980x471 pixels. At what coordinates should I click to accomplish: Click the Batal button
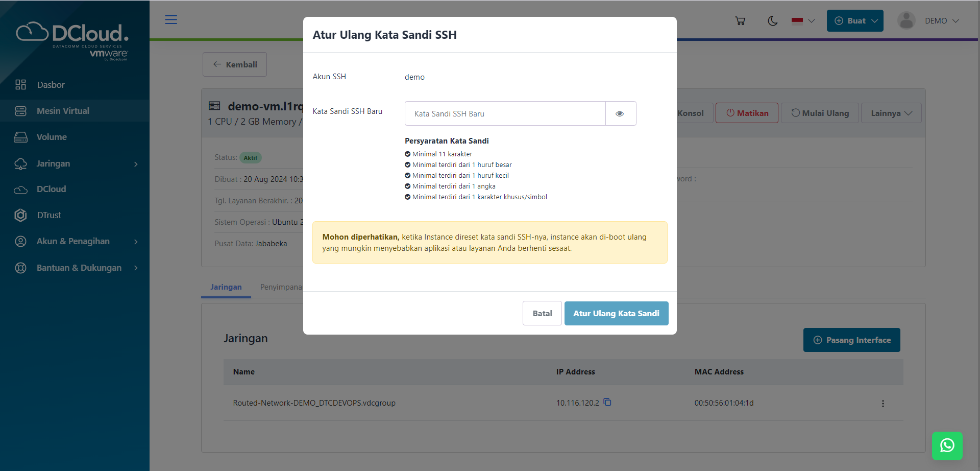tap(542, 314)
